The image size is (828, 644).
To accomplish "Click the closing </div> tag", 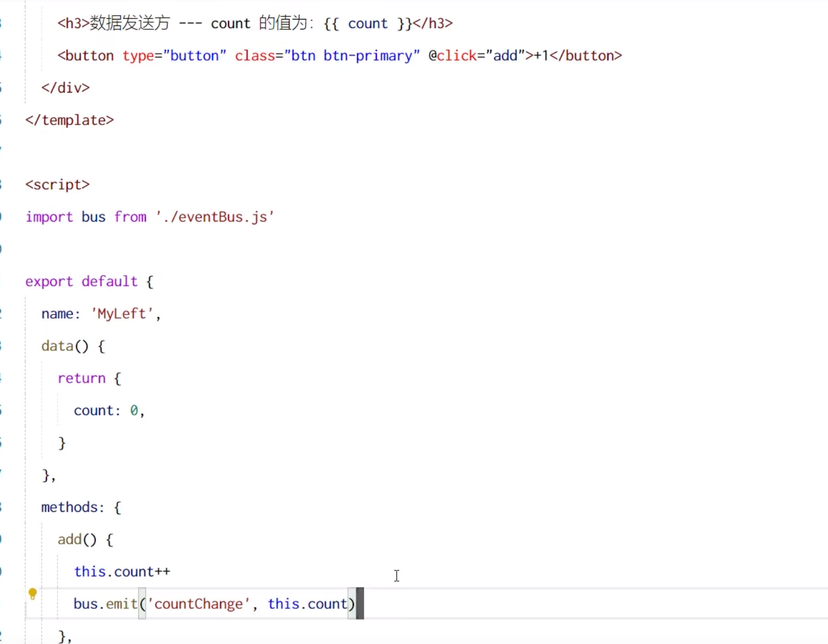I will [66, 88].
